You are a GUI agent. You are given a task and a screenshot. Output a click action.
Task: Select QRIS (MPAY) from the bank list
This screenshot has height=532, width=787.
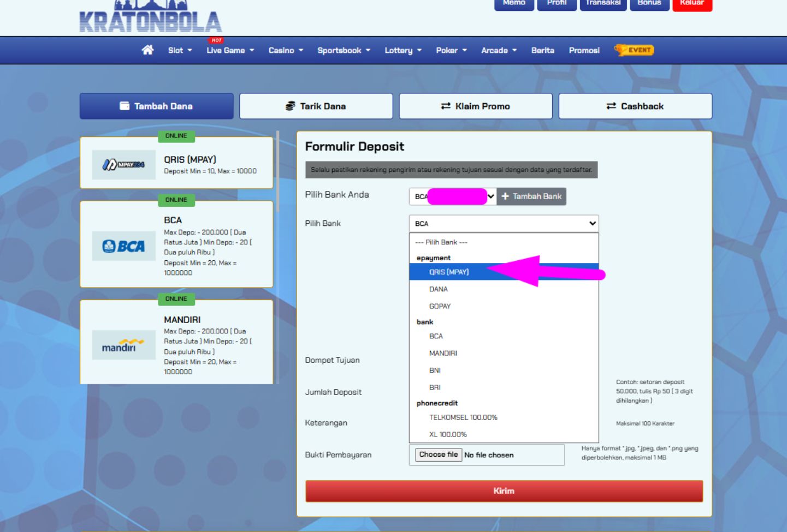[504, 272]
